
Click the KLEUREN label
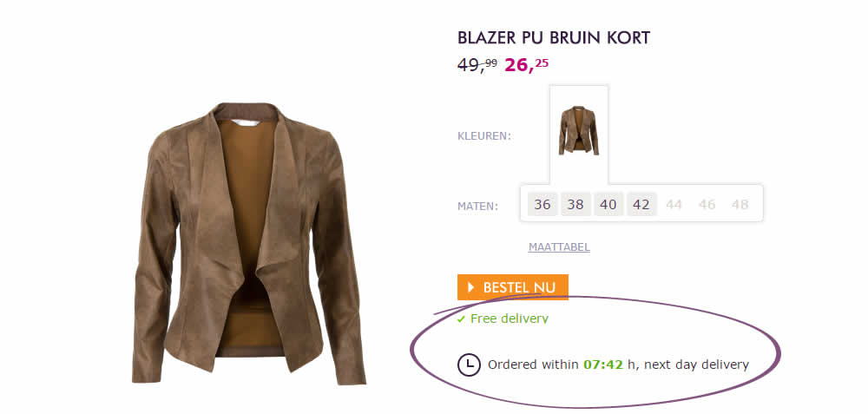click(484, 135)
